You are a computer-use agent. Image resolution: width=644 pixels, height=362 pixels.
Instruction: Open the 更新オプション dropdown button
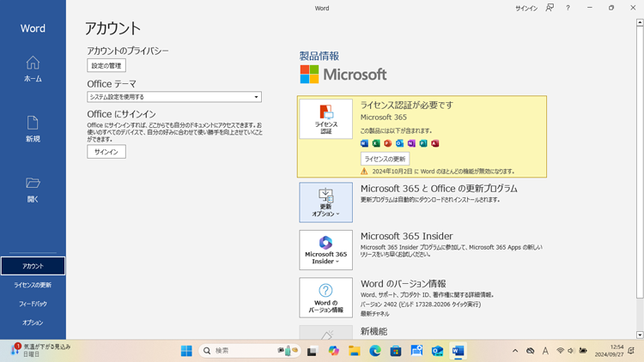(x=325, y=202)
